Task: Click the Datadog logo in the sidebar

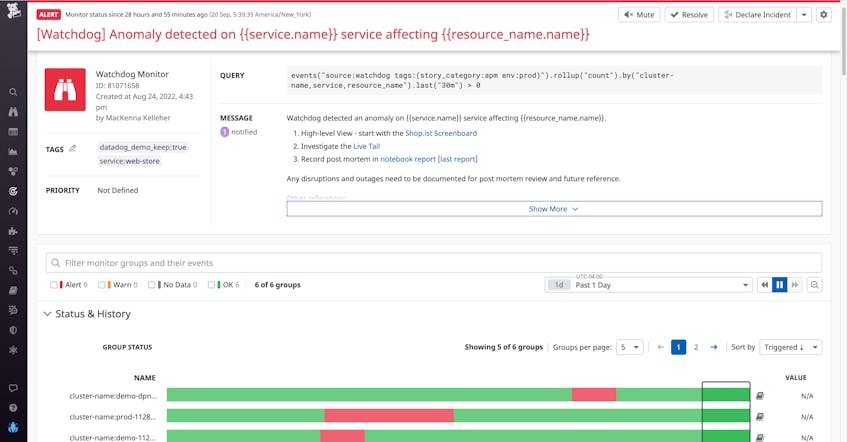Action: click(13, 10)
